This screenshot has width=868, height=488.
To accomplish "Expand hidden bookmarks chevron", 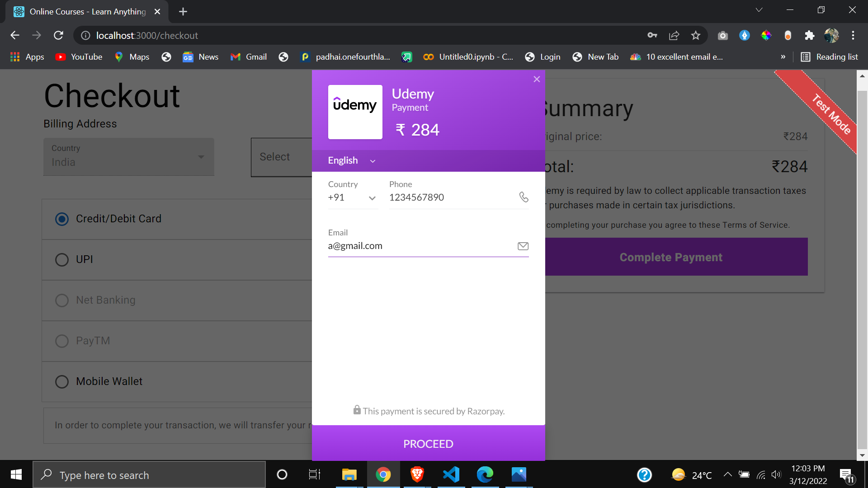I will click(783, 57).
